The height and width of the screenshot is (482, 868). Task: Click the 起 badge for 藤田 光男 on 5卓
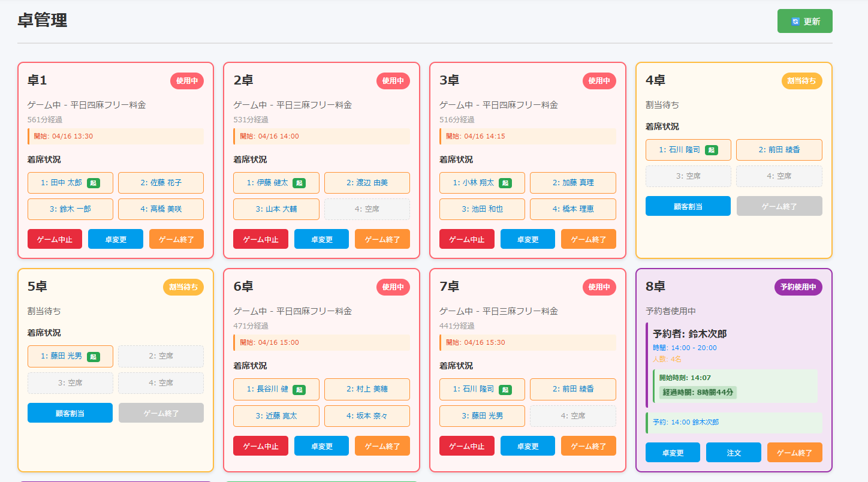tap(93, 357)
